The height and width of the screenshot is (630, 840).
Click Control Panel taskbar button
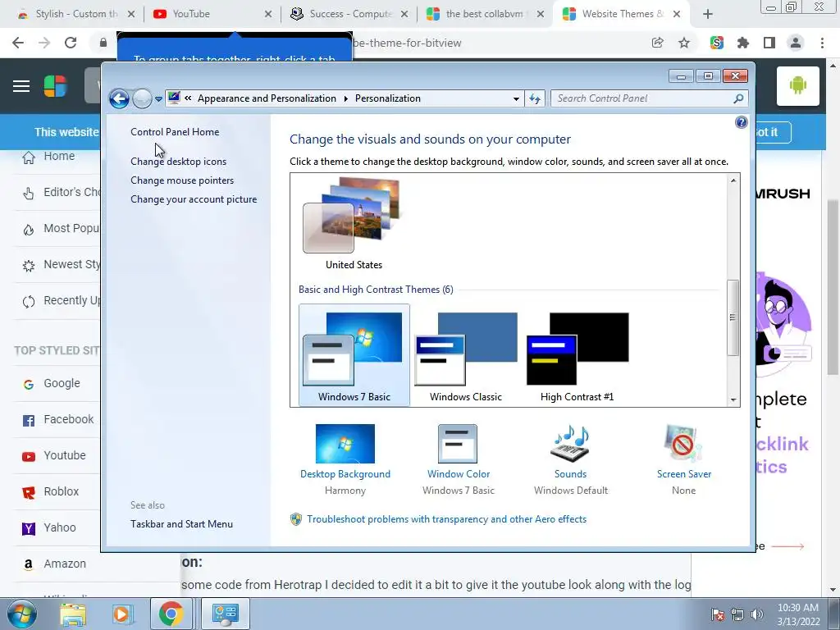click(225, 614)
